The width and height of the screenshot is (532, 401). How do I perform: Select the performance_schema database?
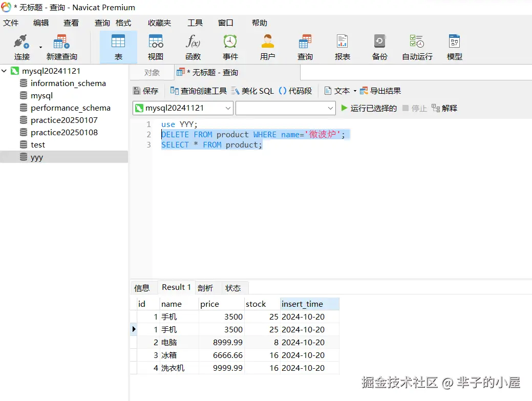71,108
